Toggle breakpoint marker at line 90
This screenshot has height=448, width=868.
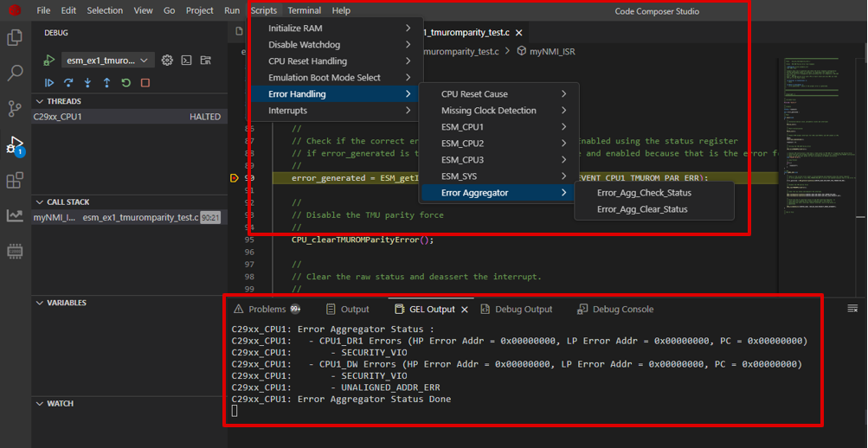point(235,178)
